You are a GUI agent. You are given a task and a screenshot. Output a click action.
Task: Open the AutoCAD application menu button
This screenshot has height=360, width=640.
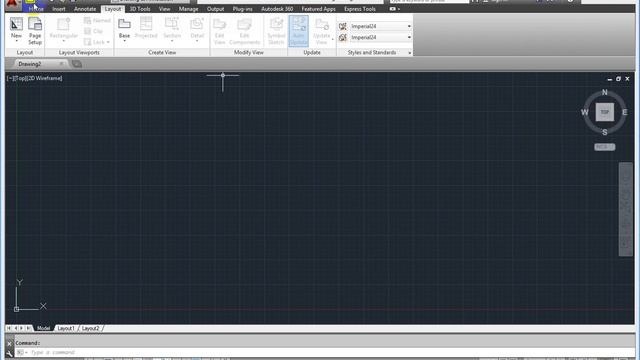[x=13, y=4]
